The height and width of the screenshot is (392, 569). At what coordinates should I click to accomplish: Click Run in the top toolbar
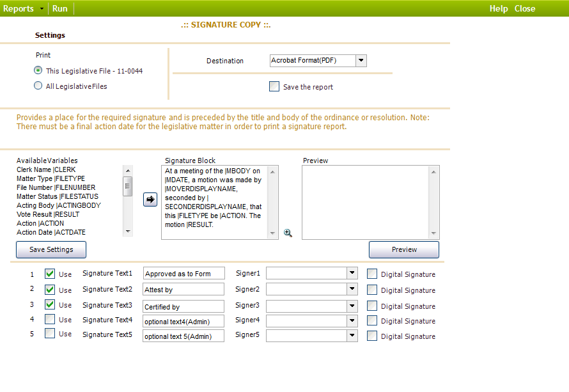point(59,8)
